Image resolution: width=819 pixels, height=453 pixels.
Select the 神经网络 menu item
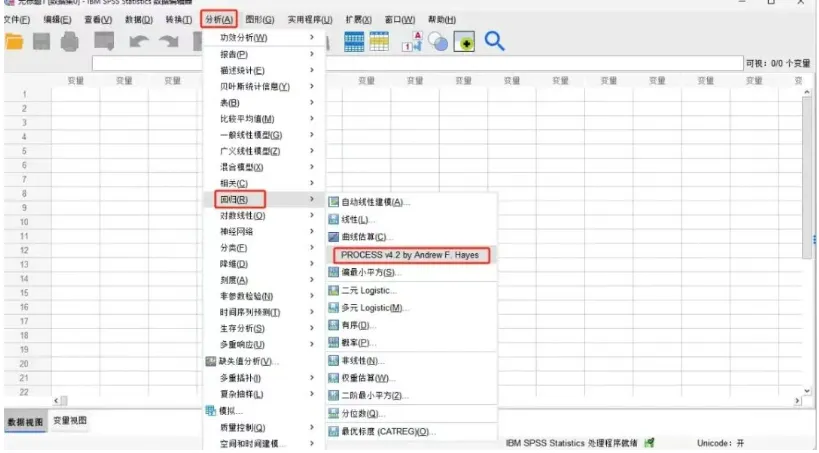click(264, 231)
